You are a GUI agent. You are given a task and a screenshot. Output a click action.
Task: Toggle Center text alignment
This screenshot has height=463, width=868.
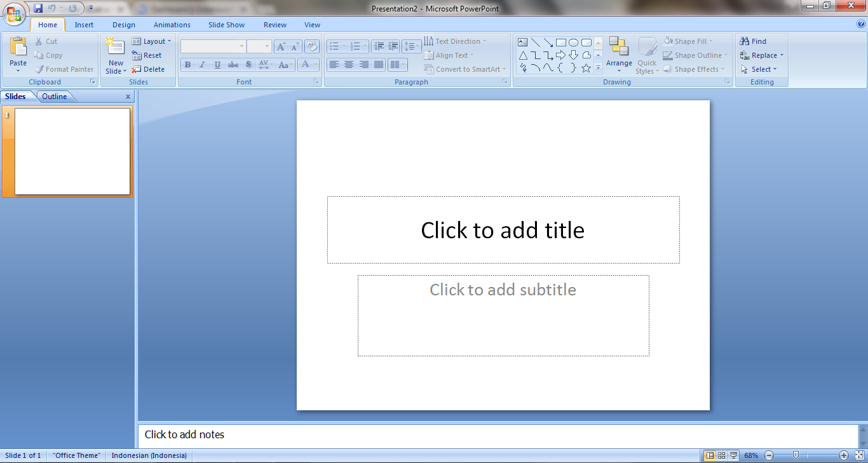(x=349, y=65)
